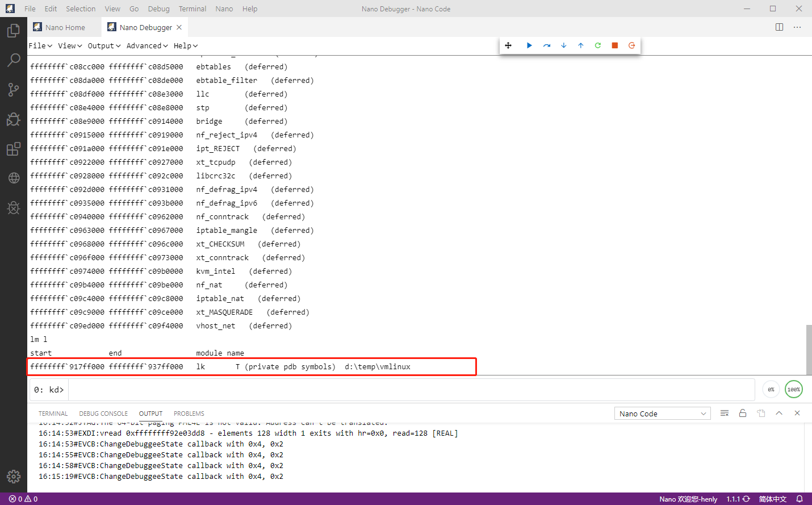812x505 pixels.
Task: Click the Step Into down-arrow icon
Action: click(x=563, y=45)
